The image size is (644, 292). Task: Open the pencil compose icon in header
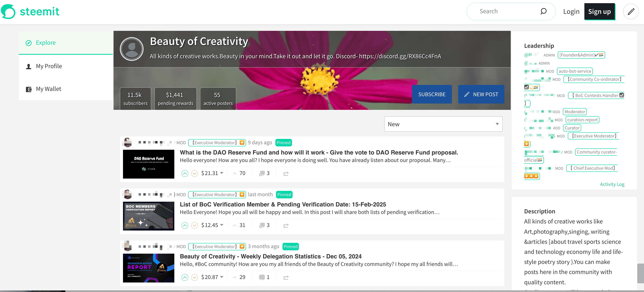pos(631,11)
